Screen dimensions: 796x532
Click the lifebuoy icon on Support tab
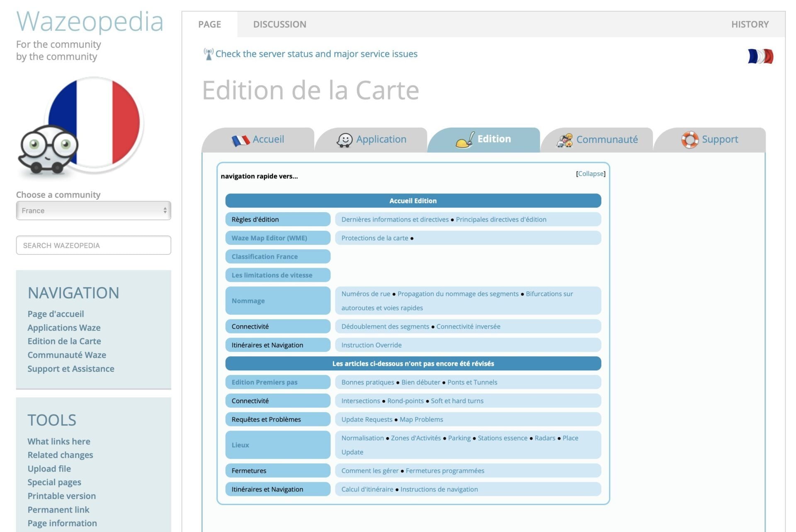point(689,140)
